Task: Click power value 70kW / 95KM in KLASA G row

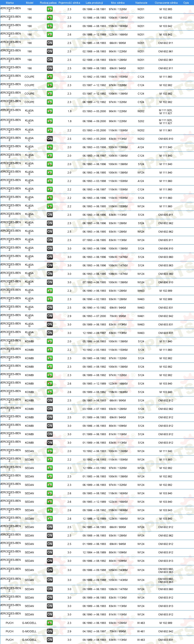Action: 118,316
